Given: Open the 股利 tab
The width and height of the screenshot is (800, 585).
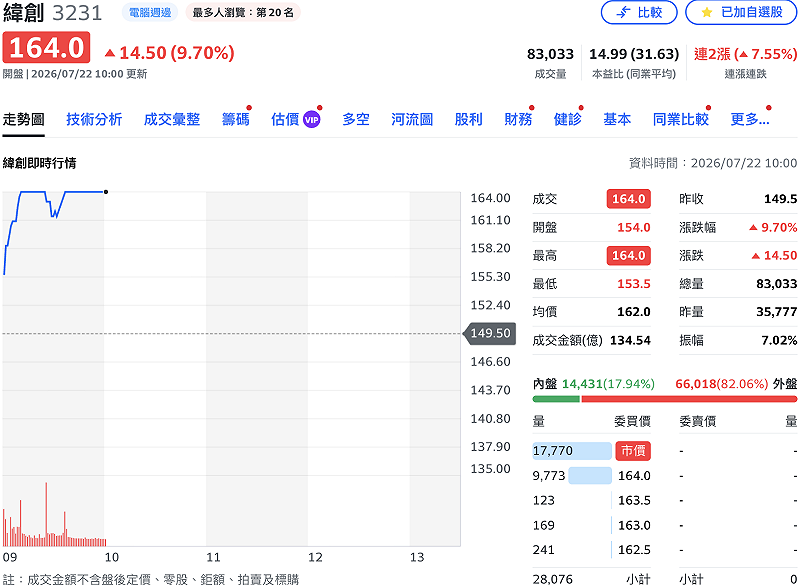Looking at the screenshot, I should (468, 119).
